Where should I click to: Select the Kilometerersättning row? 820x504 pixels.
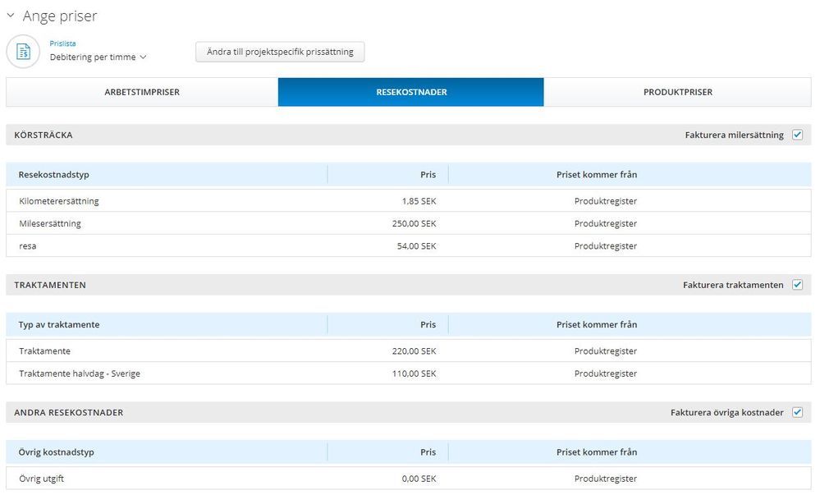pos(409,201)
